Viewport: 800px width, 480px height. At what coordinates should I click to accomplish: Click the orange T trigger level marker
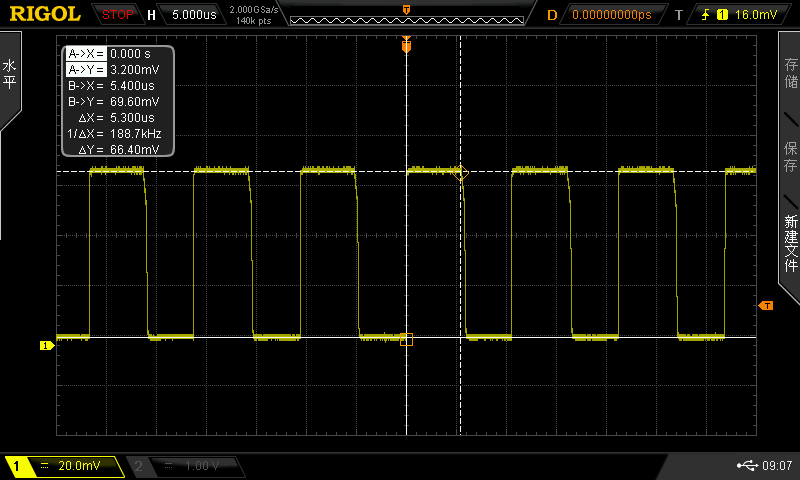pos(766,306)
